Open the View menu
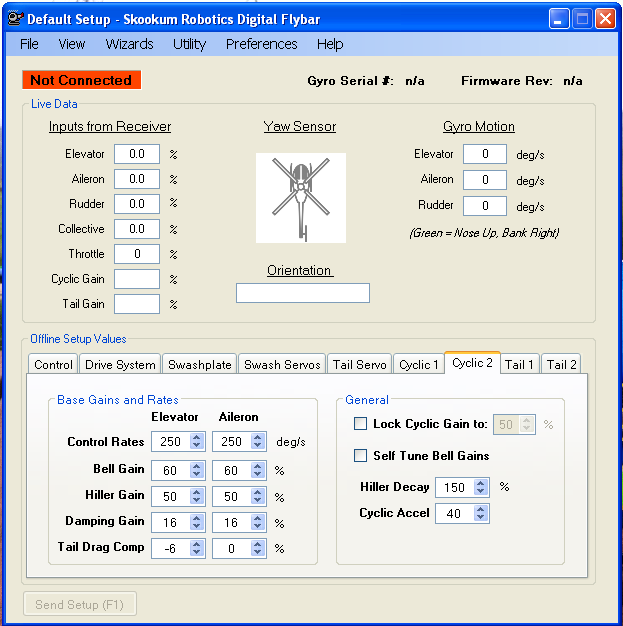 (x=71, y=44)
